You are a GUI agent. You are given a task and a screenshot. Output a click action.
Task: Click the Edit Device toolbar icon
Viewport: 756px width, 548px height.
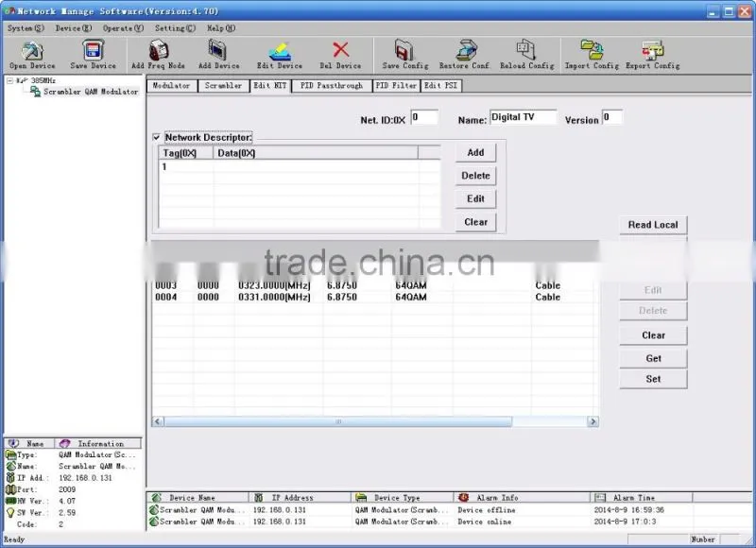tap(279, 50)
